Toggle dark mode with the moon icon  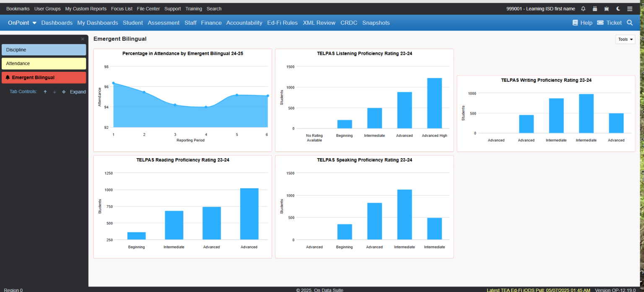(x=618, y=8)
